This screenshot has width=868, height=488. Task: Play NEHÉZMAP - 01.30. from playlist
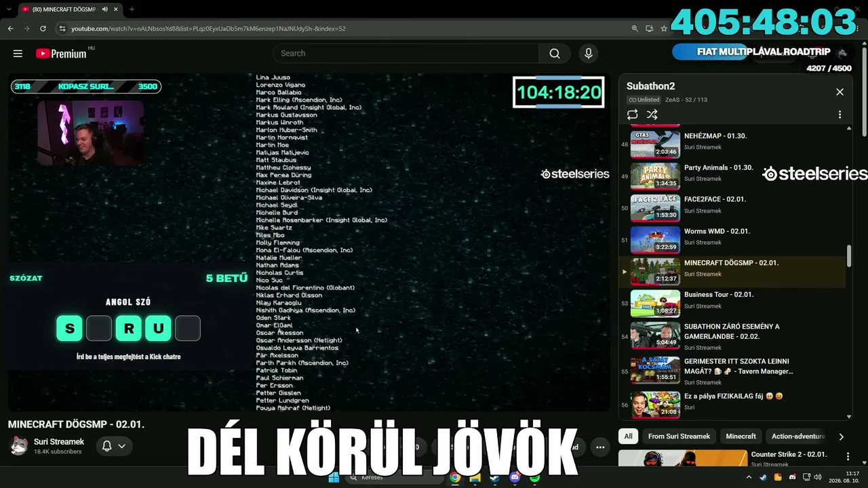click(715, 136)
